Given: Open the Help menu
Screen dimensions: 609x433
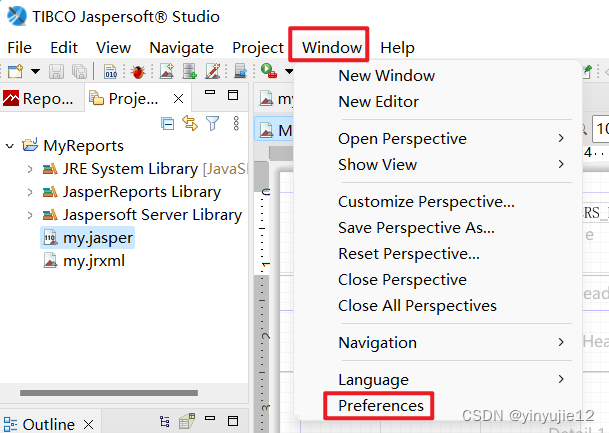Looking at the screenshot, I should click(x=397, y=48).
